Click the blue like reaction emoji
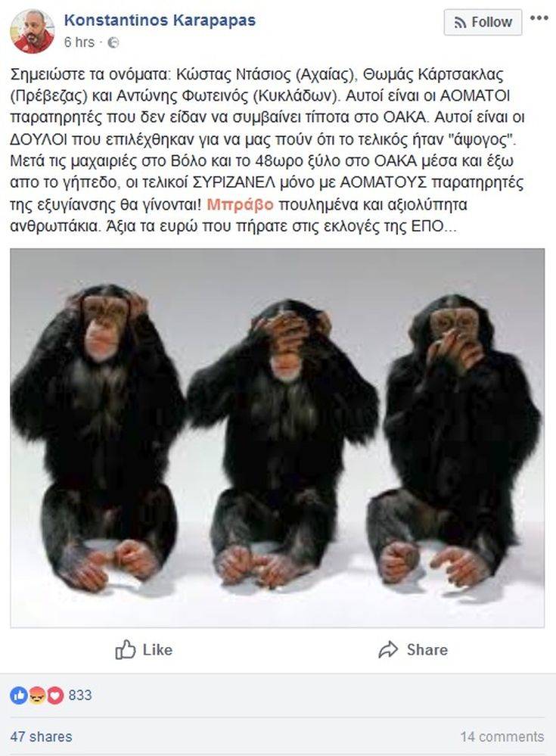Image resolution: width=556 pixels, height=756 pixels. click(x=19, y=695)
